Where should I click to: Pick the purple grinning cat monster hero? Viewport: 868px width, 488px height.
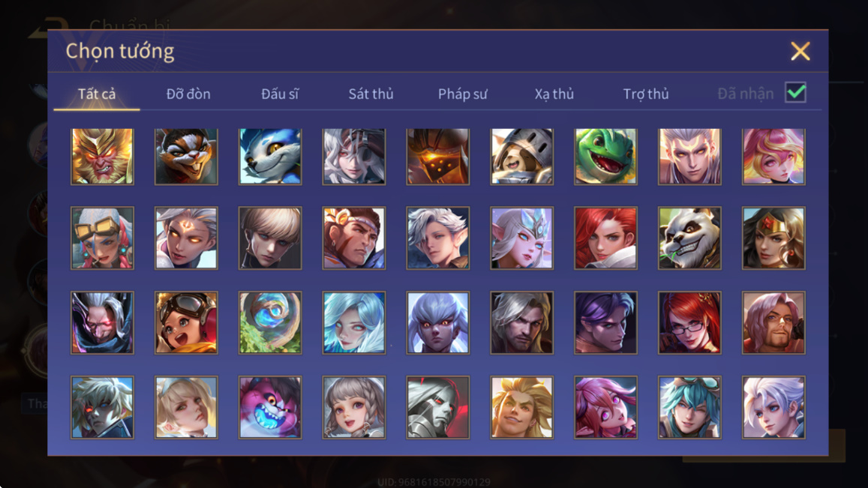coord(270,407)
